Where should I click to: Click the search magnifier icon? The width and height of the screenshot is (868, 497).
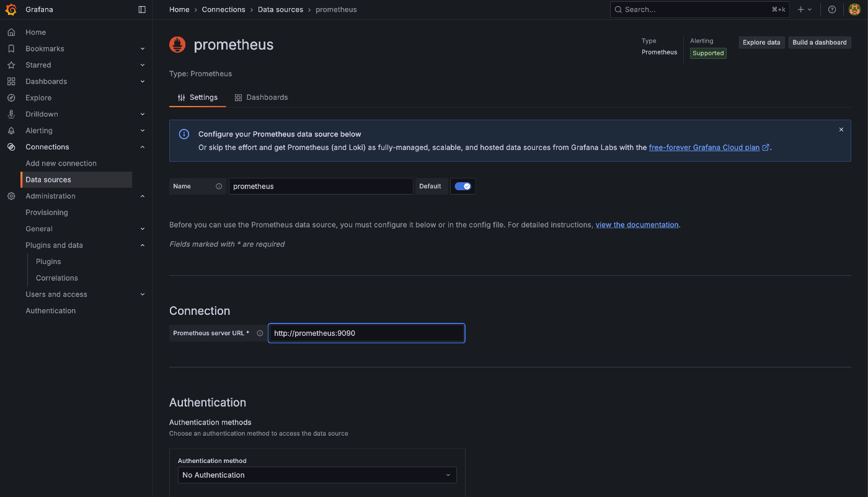coord(618,9)
